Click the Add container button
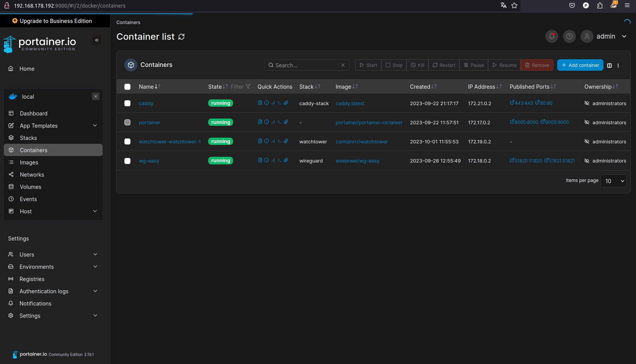This screenshot has width=636, height=364. point(580,65)
